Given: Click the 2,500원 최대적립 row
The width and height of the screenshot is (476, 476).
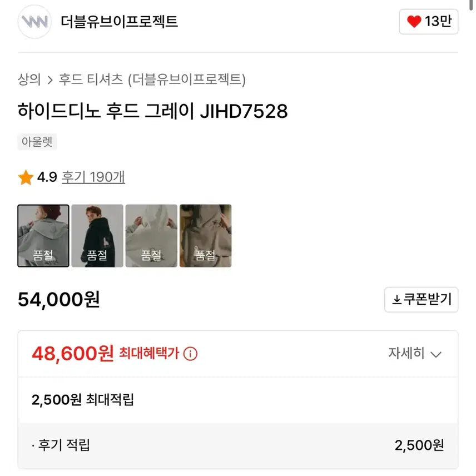Looking at the screenshot, I should tap(83, 399).
